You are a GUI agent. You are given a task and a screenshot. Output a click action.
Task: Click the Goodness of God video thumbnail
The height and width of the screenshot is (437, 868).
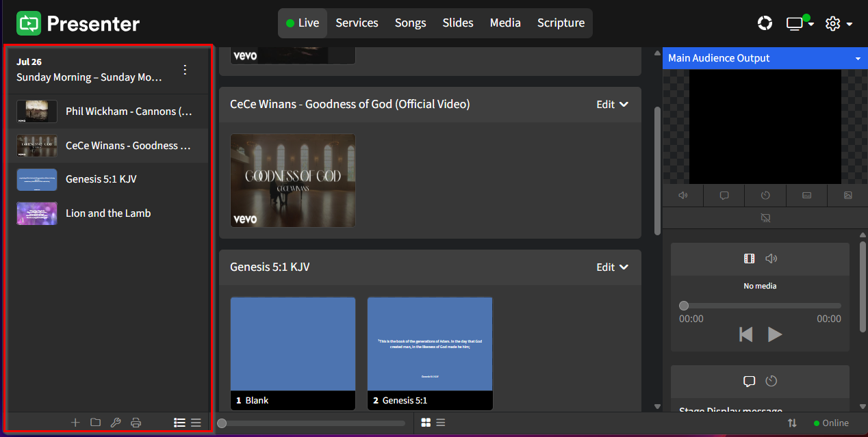tap(293, 181)
